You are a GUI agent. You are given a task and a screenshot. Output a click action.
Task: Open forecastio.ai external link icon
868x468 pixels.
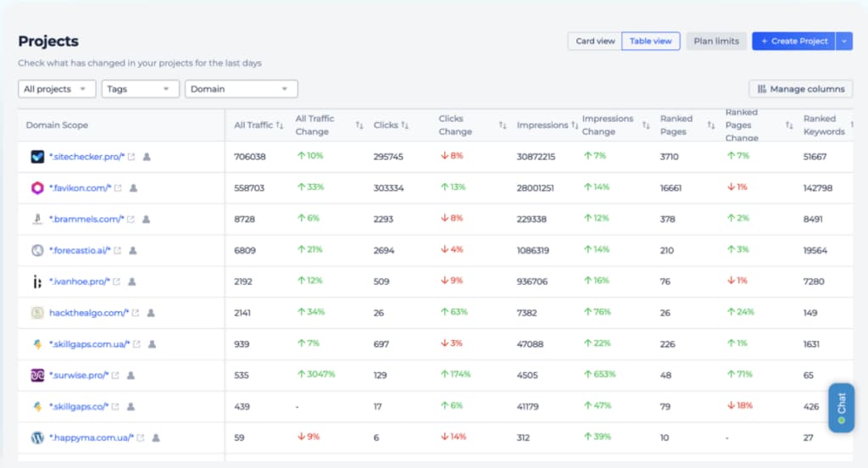pos(118,251)
